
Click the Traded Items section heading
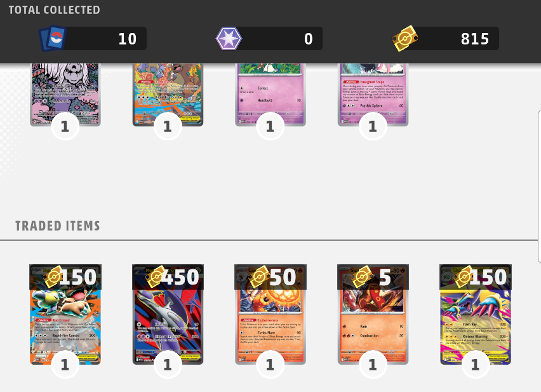(x=58, y=226)
